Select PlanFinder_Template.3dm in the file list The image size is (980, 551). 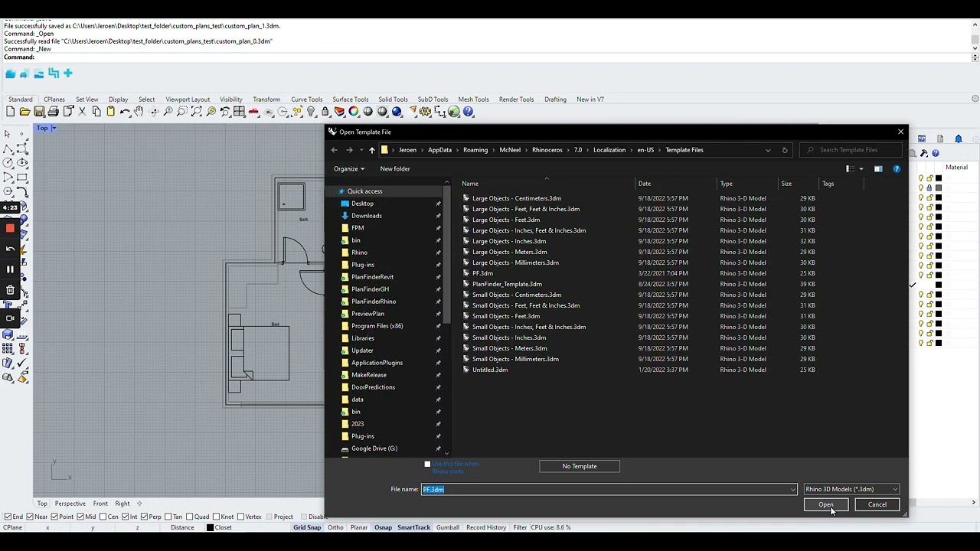tap(507, 284)
